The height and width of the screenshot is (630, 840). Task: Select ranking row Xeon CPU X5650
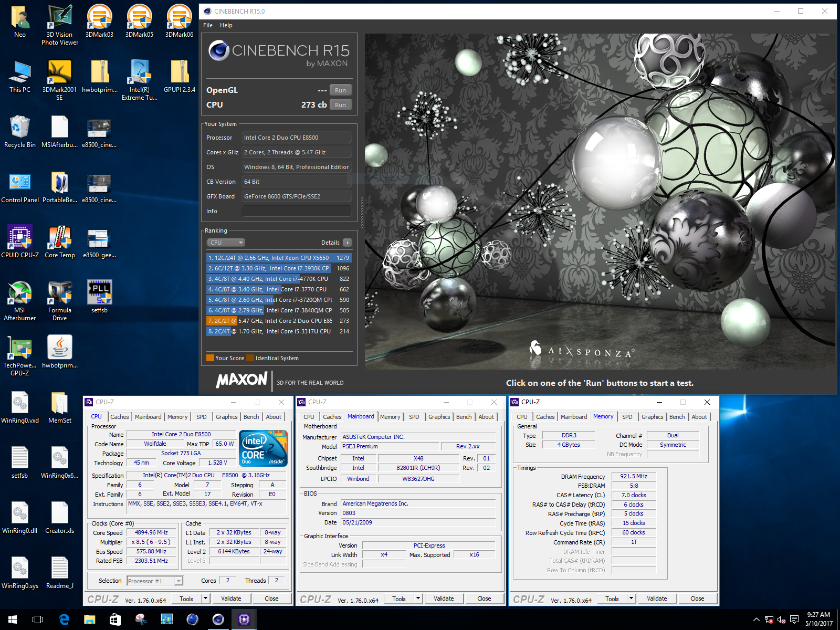pos(279,258)
